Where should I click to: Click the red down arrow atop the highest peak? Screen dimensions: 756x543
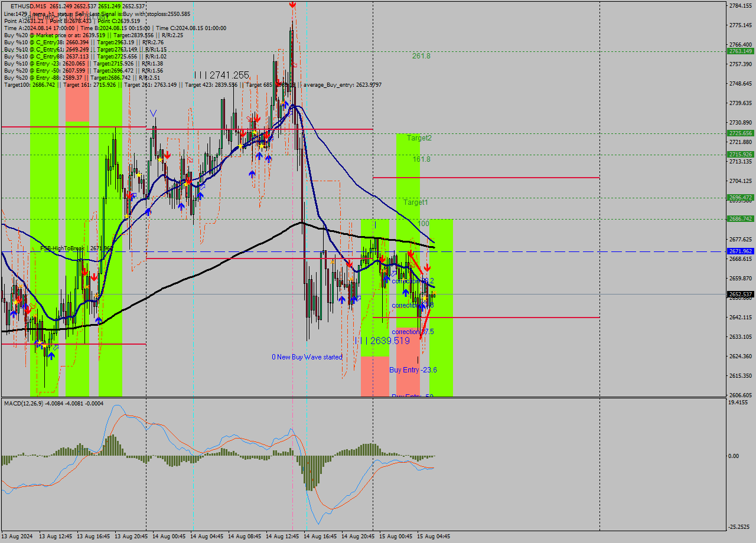(x=292, y=5)
